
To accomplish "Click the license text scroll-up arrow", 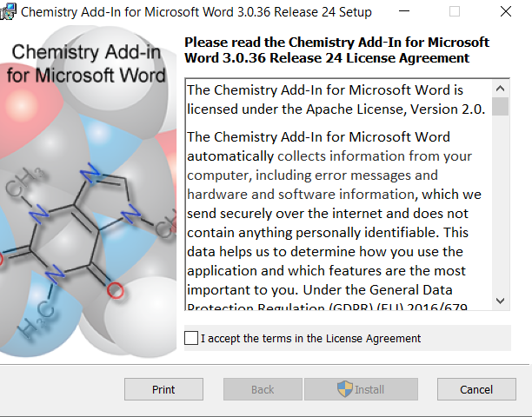I will (500, 89).
